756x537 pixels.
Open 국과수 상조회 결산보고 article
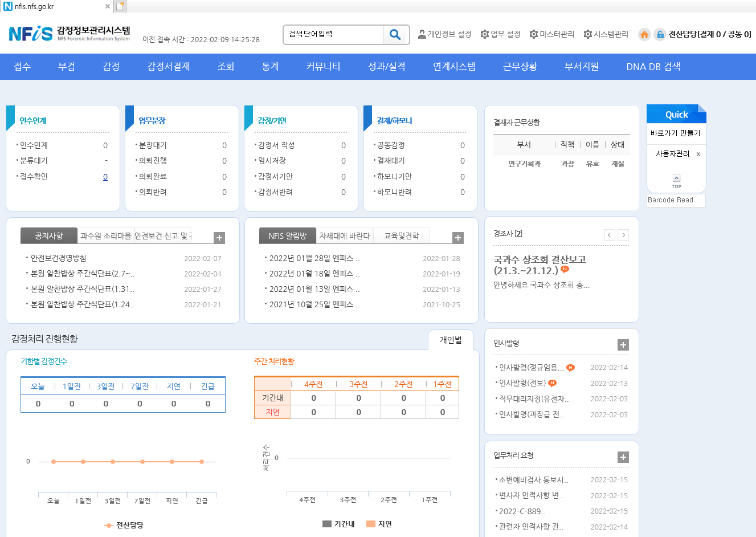pos(540,265)
